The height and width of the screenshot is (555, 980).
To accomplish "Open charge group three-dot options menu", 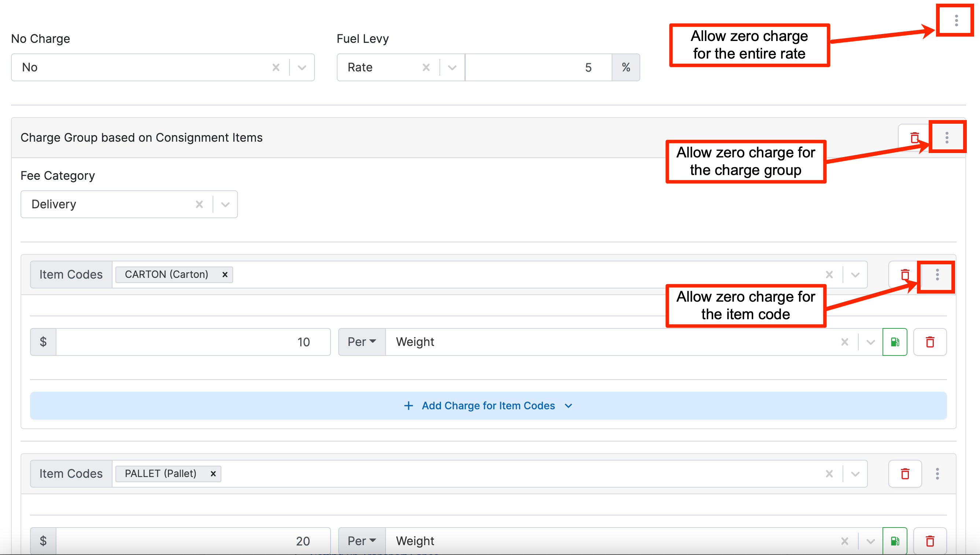I will [x=947, y=138].
